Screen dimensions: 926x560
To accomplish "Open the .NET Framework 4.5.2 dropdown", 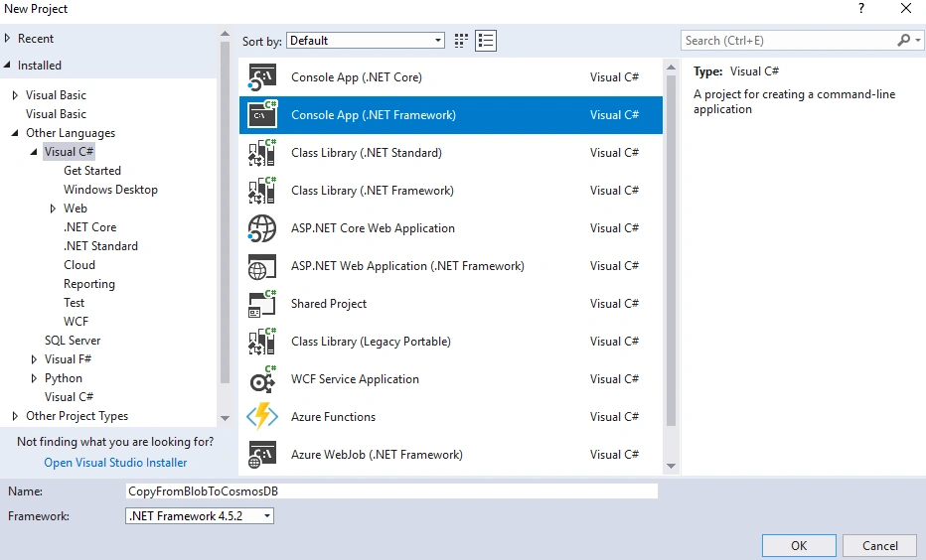I will point(200,515).
